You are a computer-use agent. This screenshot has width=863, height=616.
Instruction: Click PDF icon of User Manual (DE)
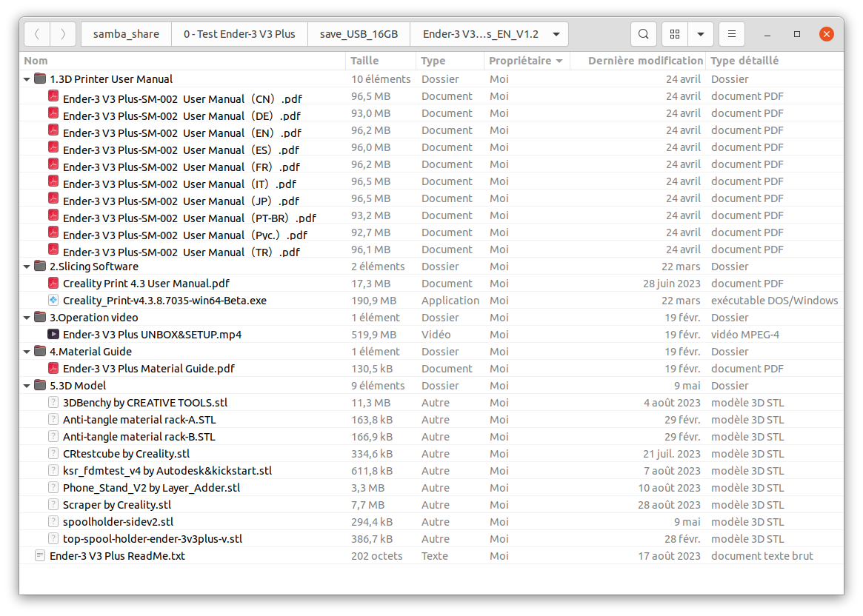coord(53,113)
